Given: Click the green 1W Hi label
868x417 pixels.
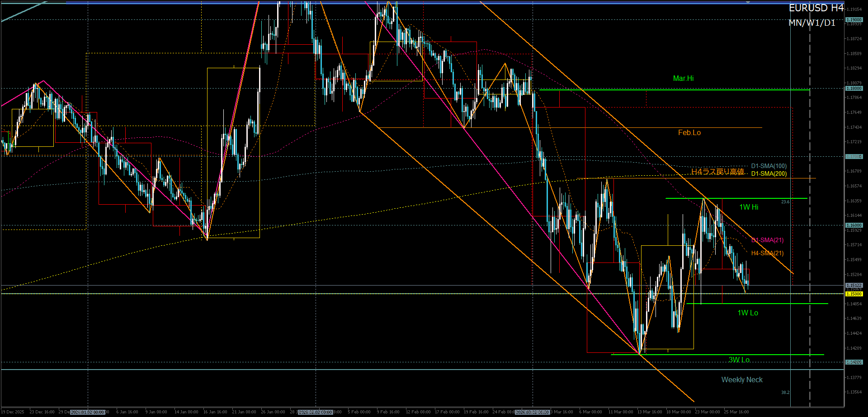Looking at the screenshot, I should 749,207.
